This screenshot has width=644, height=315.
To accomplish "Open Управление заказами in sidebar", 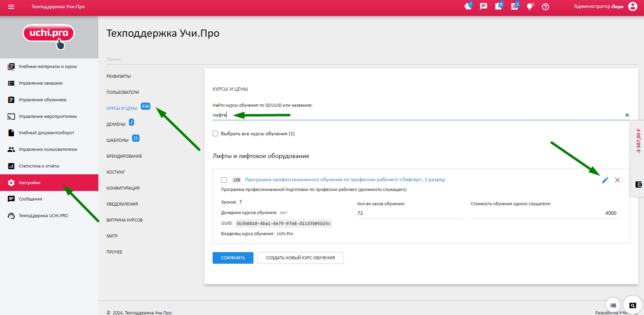I will 49,83.
